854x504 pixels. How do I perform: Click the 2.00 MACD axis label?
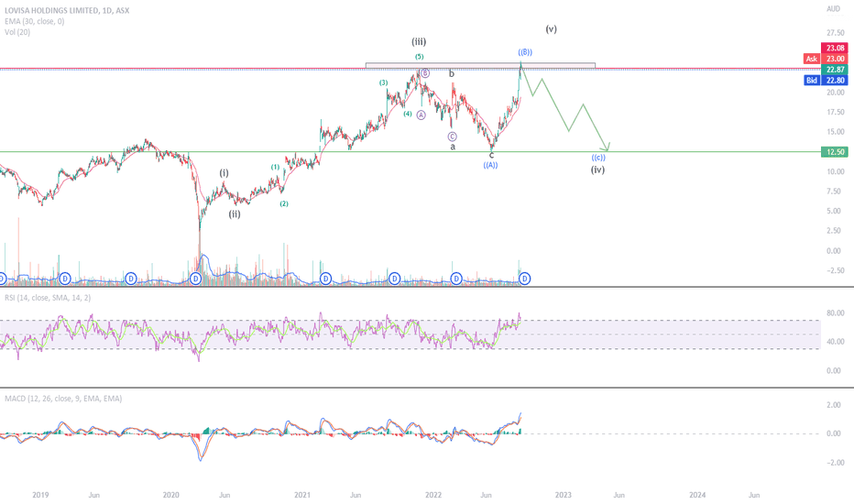[x=834, y=405]
